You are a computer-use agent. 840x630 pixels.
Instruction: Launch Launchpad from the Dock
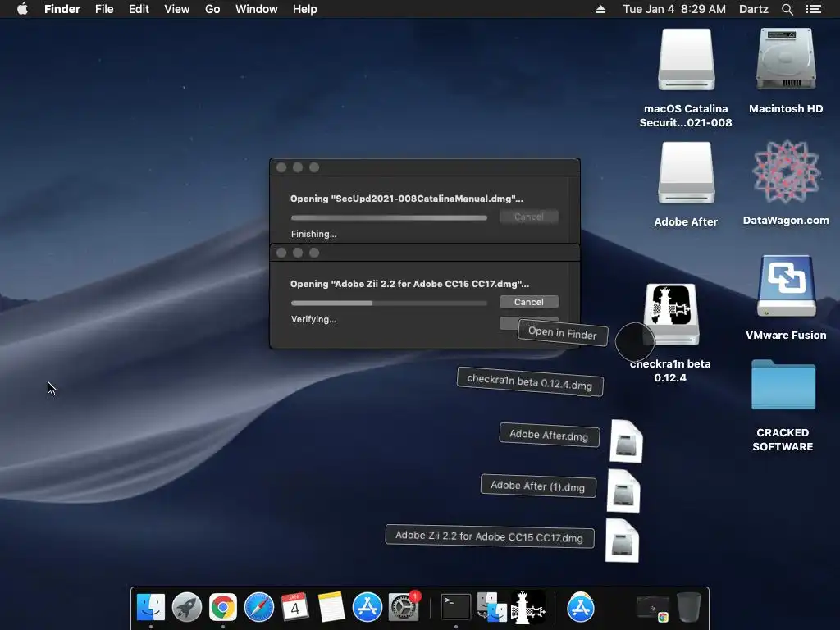pyautogui.click(x=186, y=607)
